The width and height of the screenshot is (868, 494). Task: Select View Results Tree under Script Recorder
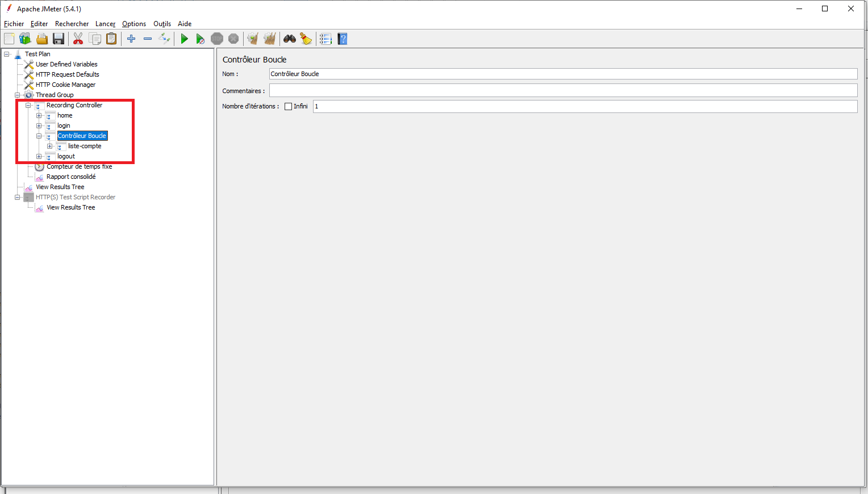(70, 207)
